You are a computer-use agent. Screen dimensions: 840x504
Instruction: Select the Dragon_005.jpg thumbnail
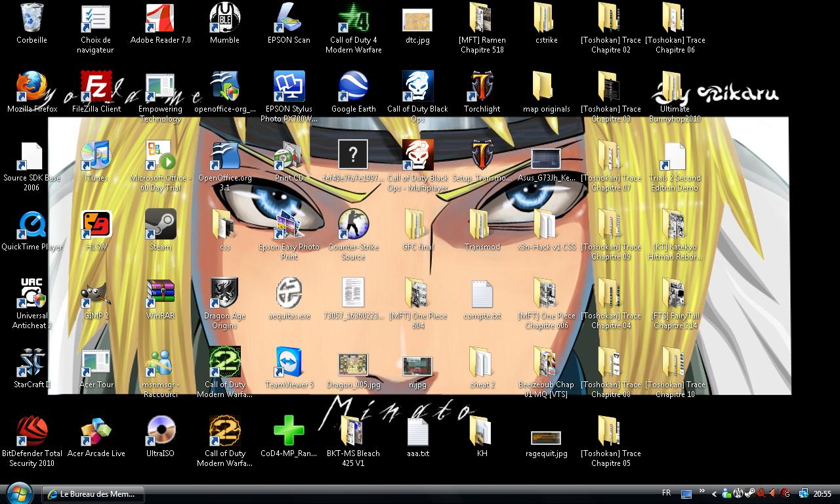(x=353, y=364)
